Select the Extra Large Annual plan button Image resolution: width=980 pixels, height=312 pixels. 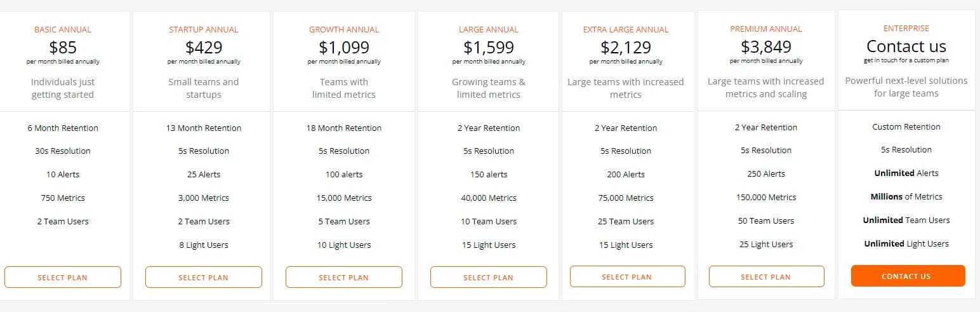pos(627,276)
